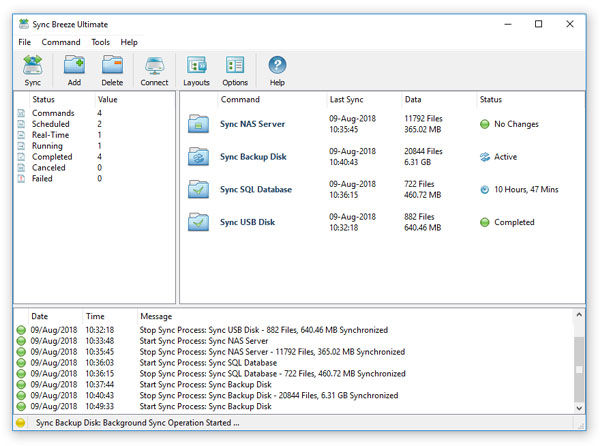Image resolution: width=600 pixels, height=446 pixels.
Task: Click the 'Real-Time' label in status panel
Action: 51,135
